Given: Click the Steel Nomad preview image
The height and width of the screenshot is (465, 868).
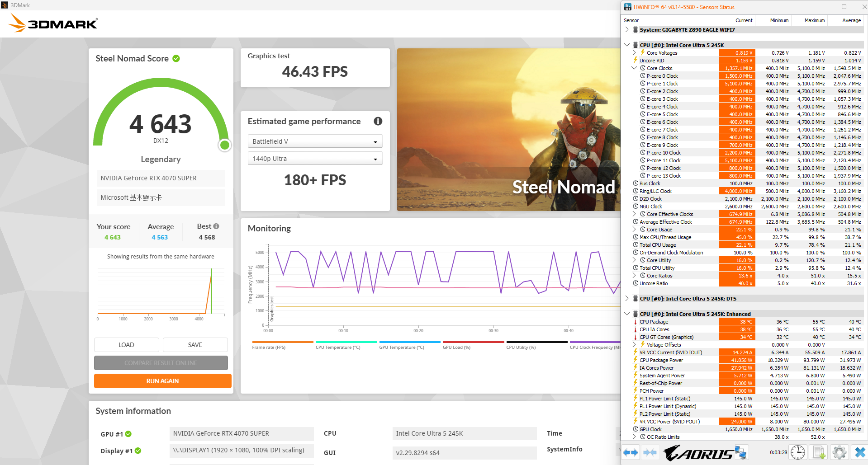Looking at the screenshot, I should tap(508, 130).
